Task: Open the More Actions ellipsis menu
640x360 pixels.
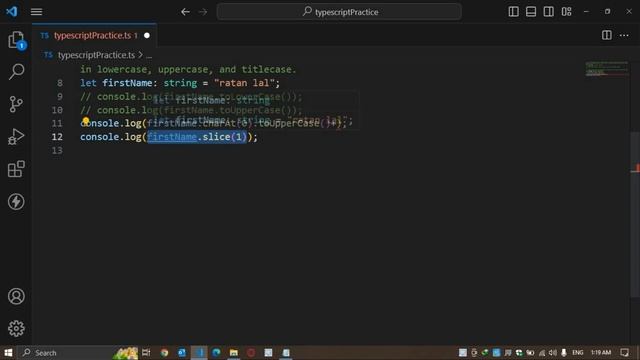Action: [624, 36]
